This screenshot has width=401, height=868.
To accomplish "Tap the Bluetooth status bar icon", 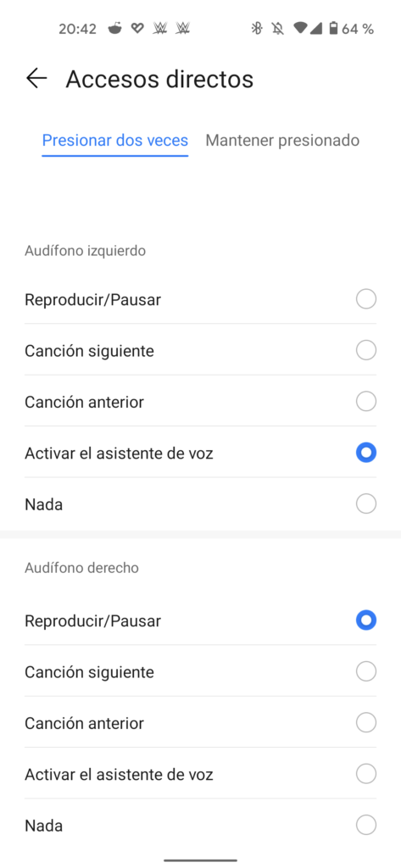I will coord(256,28).
